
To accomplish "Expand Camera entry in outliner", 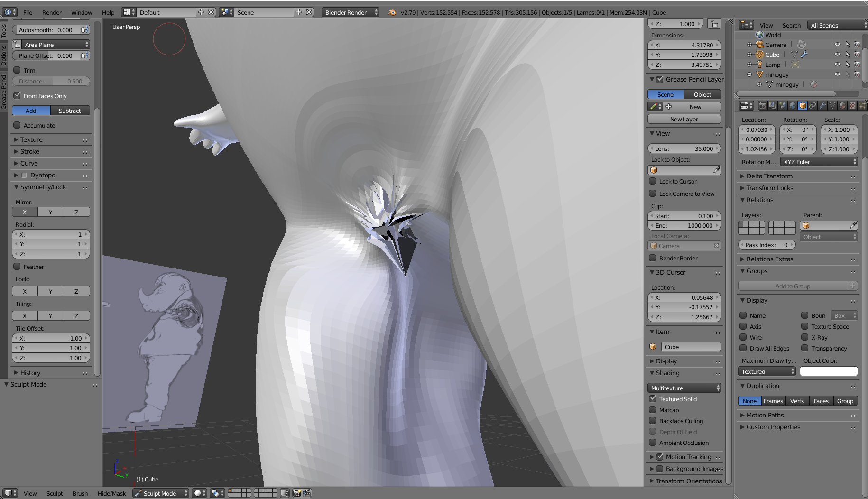I will (749, 45).
